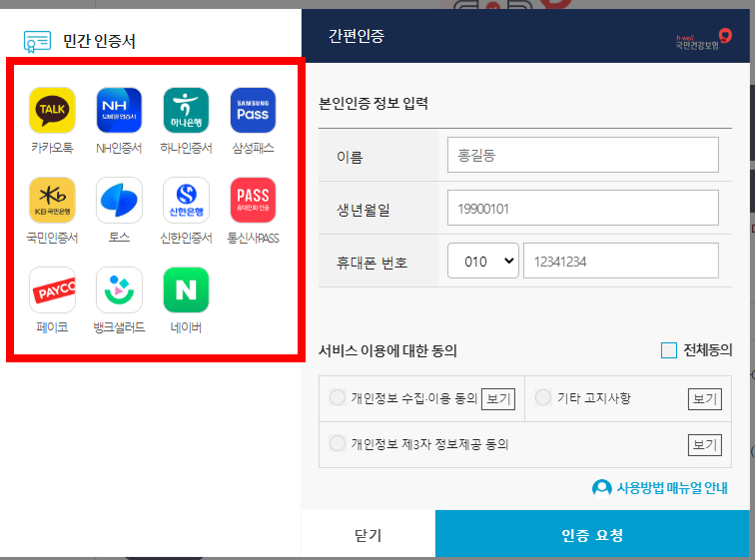
Task: Click the phone number input field
Action: coord(621,261)
